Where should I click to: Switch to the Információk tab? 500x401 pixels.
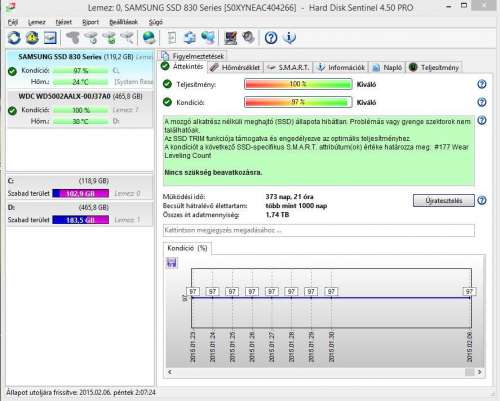(x=341, y=67)
